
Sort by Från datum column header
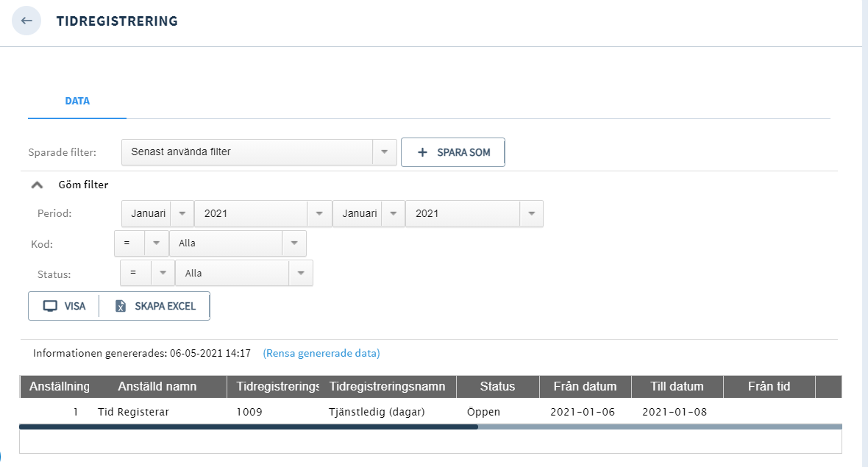[584, 386]
